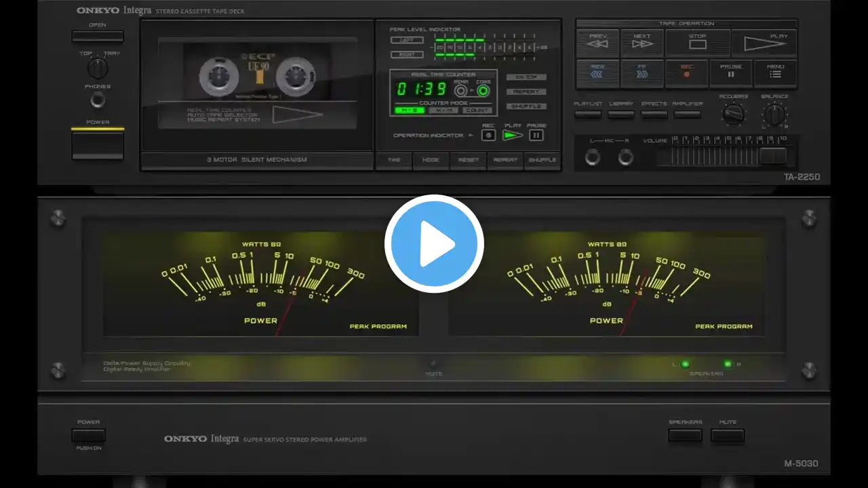868x488 pixels.
Task: Start playback with the tape deck PLAY button
Action: point(764,43)
